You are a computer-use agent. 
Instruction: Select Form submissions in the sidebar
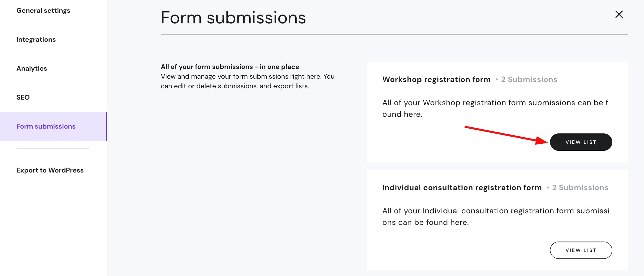(46, 126)
